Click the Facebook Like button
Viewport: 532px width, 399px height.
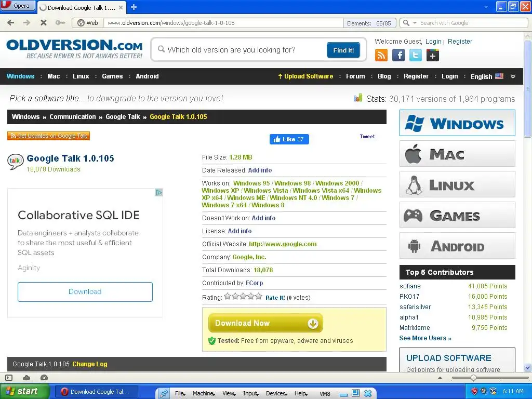click(289, 139)
